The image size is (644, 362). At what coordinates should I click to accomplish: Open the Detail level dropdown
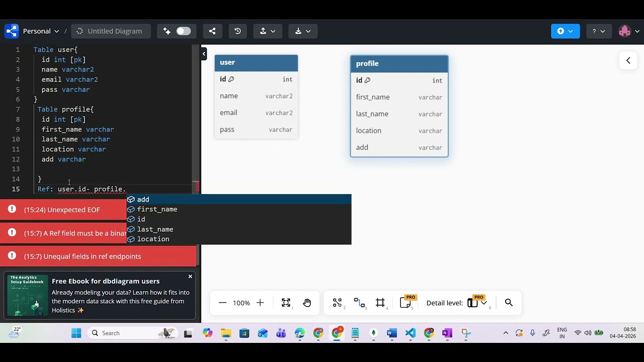coord(477,302)
